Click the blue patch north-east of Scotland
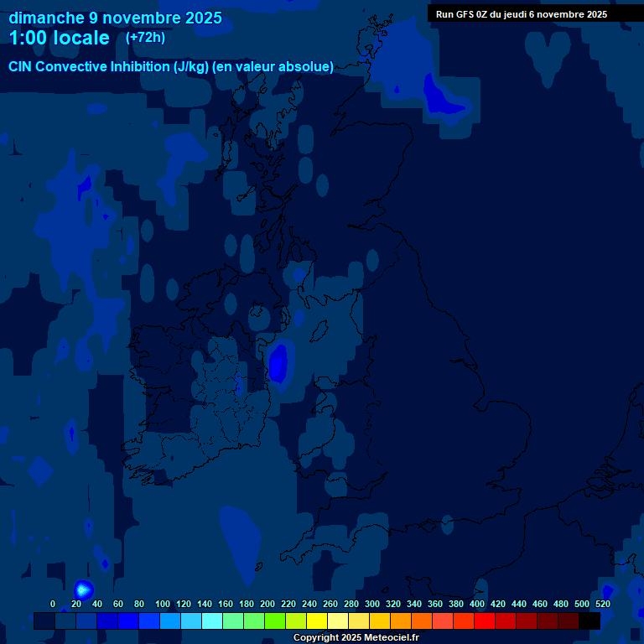Viewport: 644px width, 644px height. [440, 95]
